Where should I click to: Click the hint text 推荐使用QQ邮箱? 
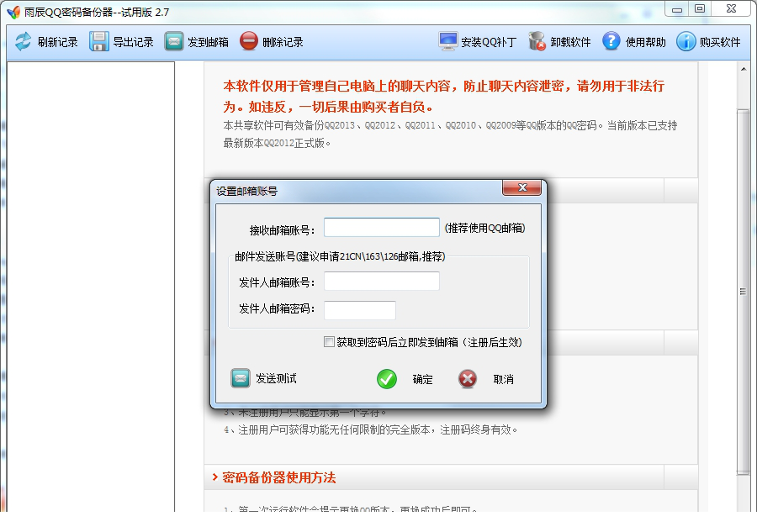coord(484,228)
